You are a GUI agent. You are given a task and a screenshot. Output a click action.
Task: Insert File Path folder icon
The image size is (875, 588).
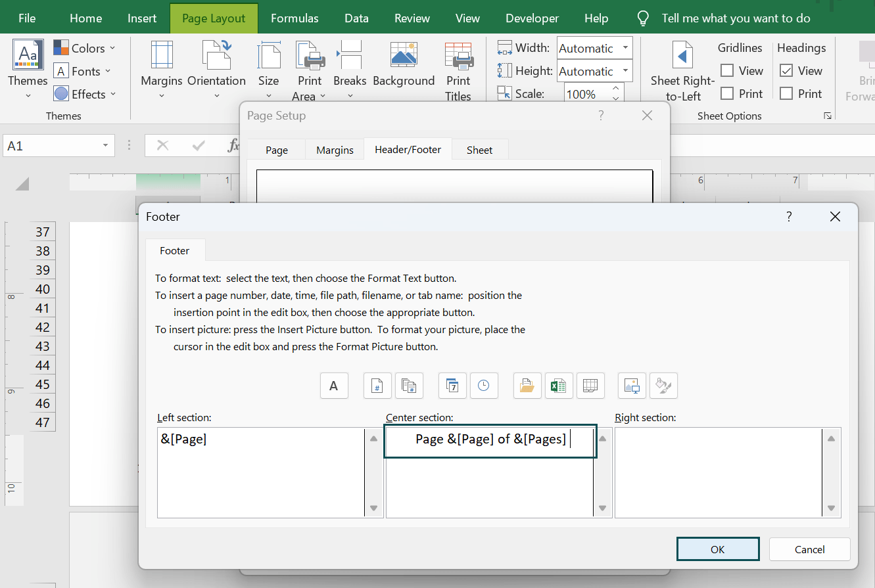527,386
